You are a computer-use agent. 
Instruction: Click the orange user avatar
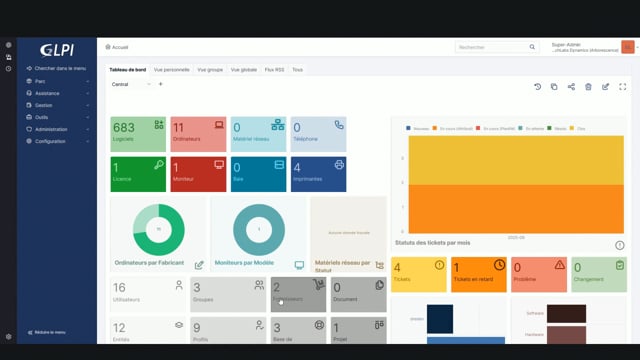click(x=628, y=47)
